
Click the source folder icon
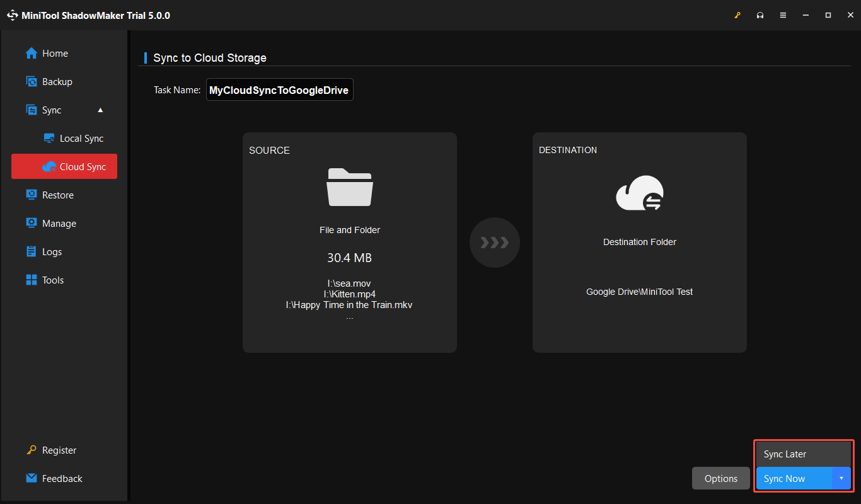[x=350, y=187]
